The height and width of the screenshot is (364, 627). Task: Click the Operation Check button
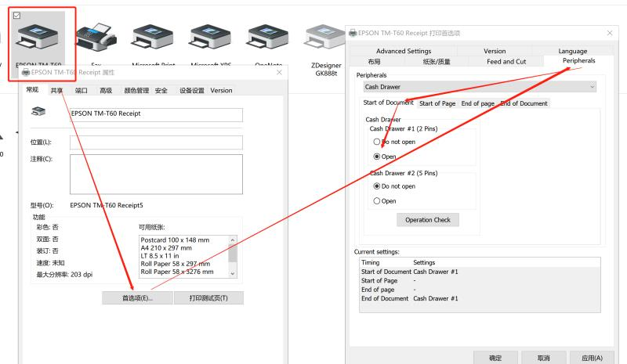428,220
